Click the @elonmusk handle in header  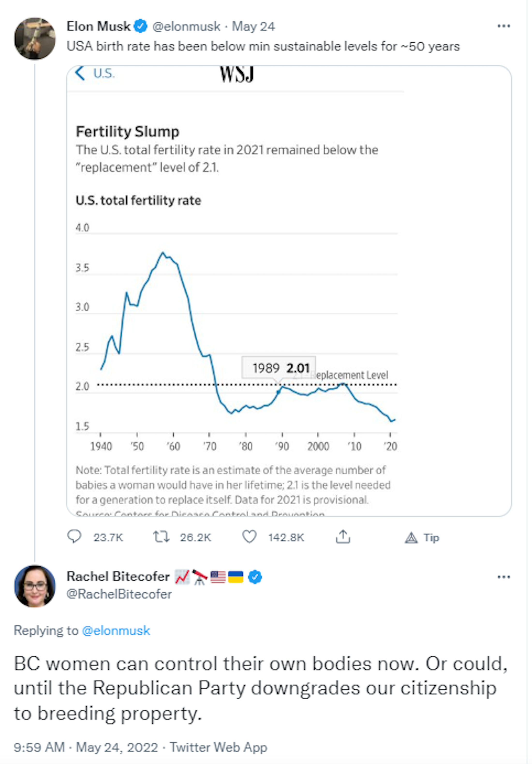click(x=186, y=26)
